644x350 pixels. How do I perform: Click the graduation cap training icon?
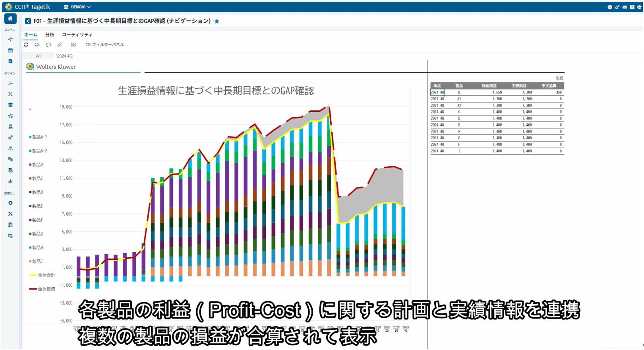point(639,7)
